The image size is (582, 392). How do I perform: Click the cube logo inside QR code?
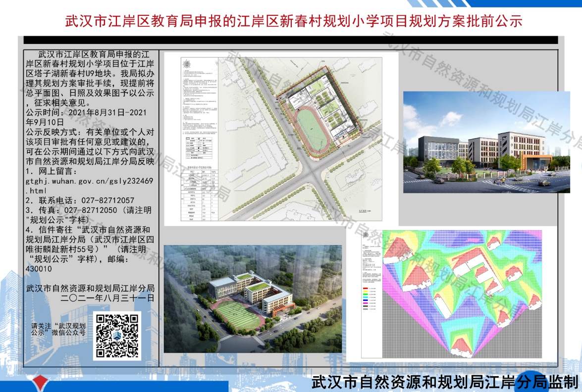[117, 336]
